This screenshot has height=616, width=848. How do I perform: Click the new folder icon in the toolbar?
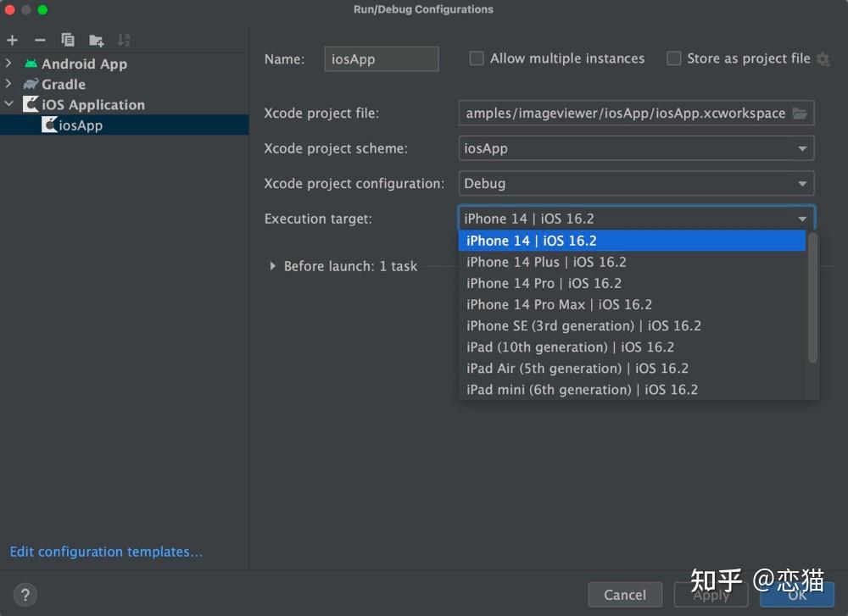pyautogui.click(x=96, y=40)
